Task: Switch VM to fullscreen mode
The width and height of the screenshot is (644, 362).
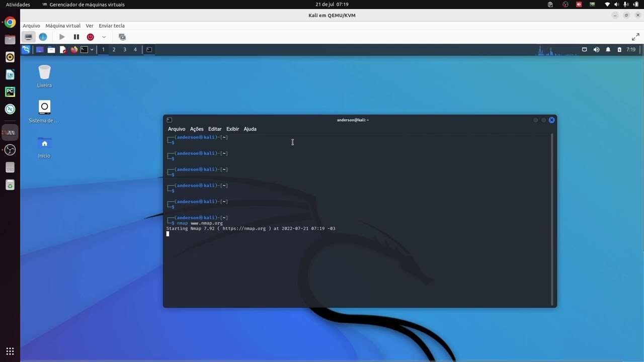Action: pyautogui.click(x=635, y=37)
